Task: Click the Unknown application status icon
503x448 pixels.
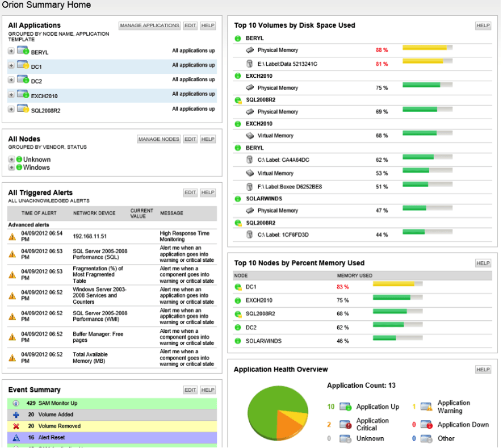Action: point(345,438)
